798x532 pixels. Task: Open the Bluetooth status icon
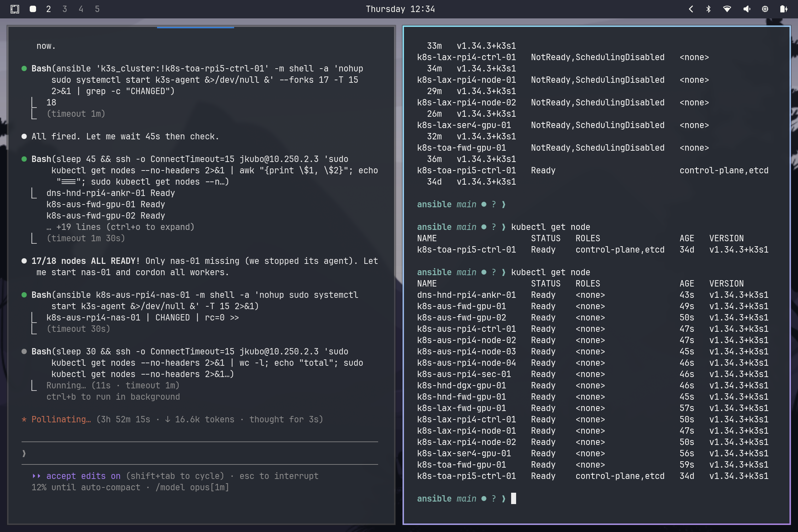click(x=709, y=9)
